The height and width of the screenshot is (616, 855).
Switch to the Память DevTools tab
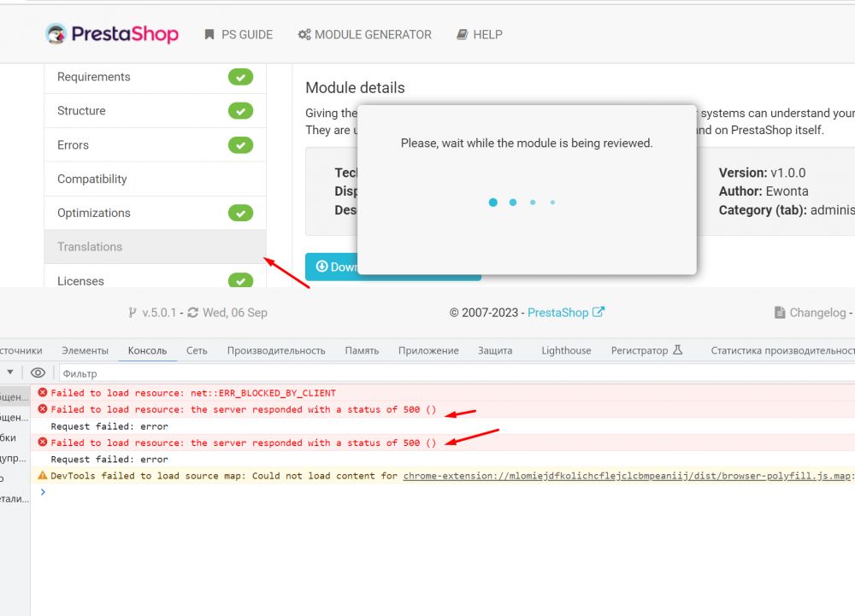(362, 351)
